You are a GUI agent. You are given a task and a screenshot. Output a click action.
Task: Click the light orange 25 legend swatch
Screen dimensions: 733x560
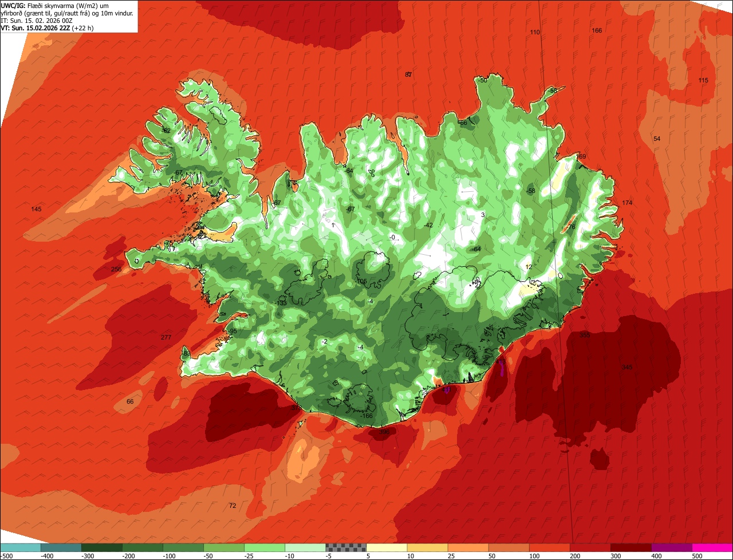tap(468, 547)
